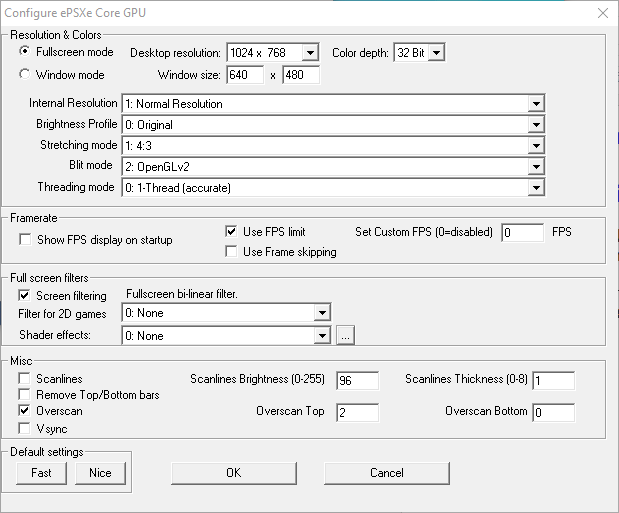
Task: Toggle the Use FPS limit checkbox
Action: (231, 231)
